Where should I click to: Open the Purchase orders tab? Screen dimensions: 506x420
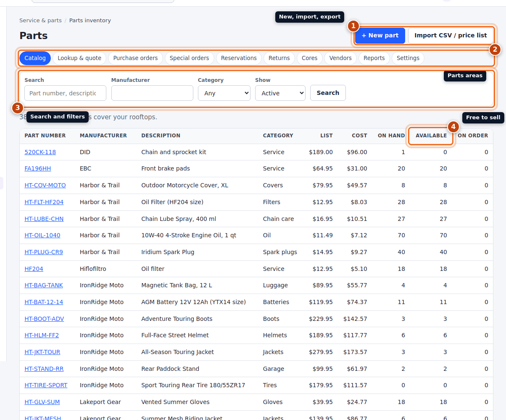pos(135,58)
